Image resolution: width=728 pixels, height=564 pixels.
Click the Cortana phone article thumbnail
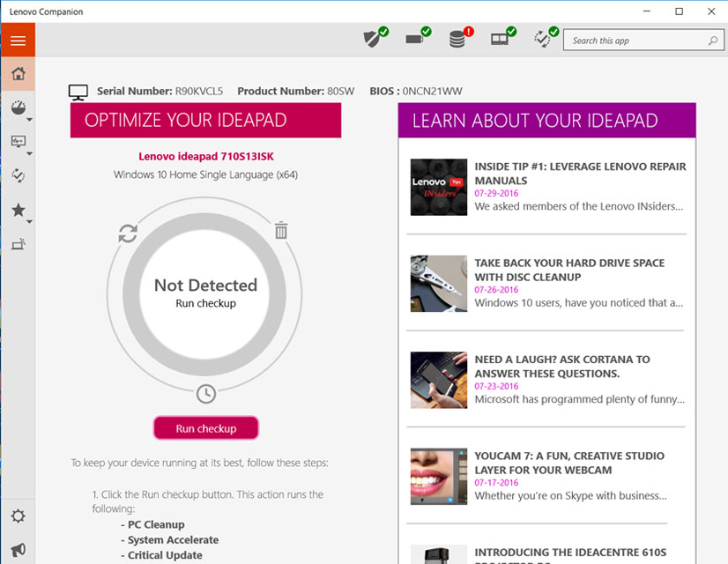[439, 380]
